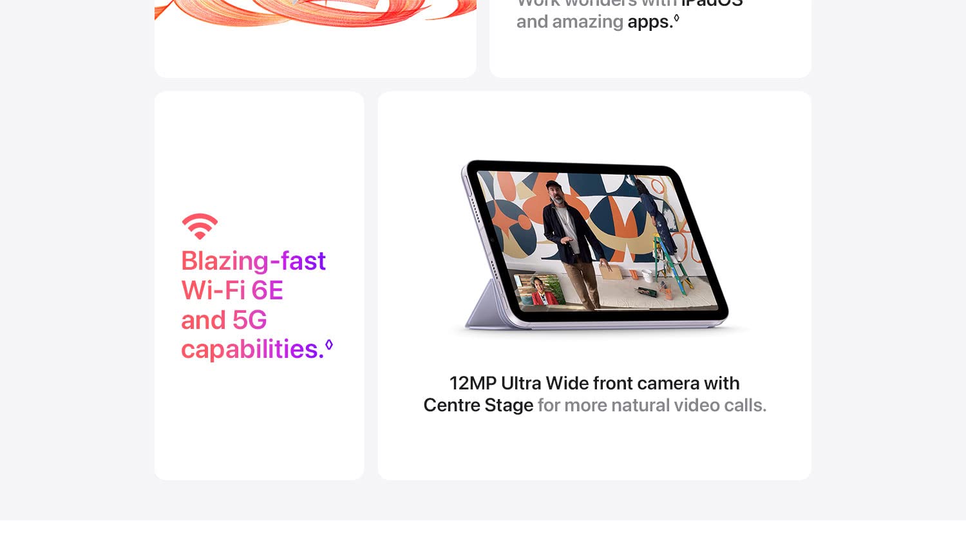Click the orange swirl artwork at top
The width and height of the screenshot is (966, 560).
click(x=316, y=13)
